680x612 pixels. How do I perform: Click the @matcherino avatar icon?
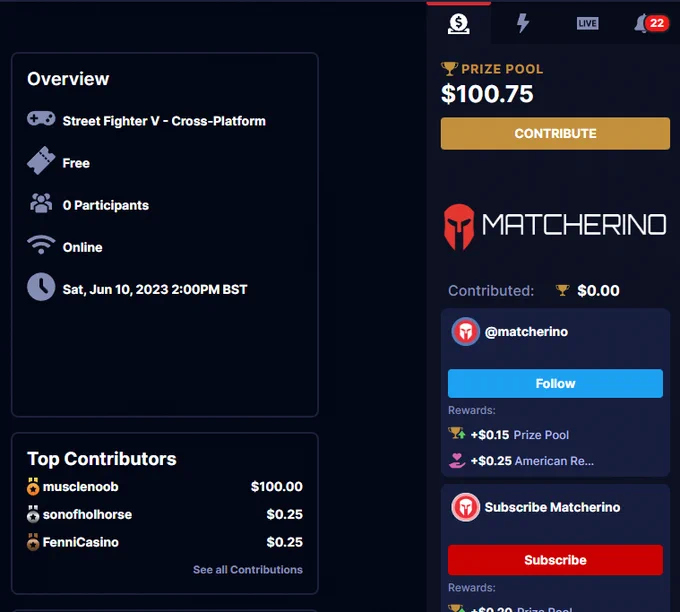click(x=465, y=332)
